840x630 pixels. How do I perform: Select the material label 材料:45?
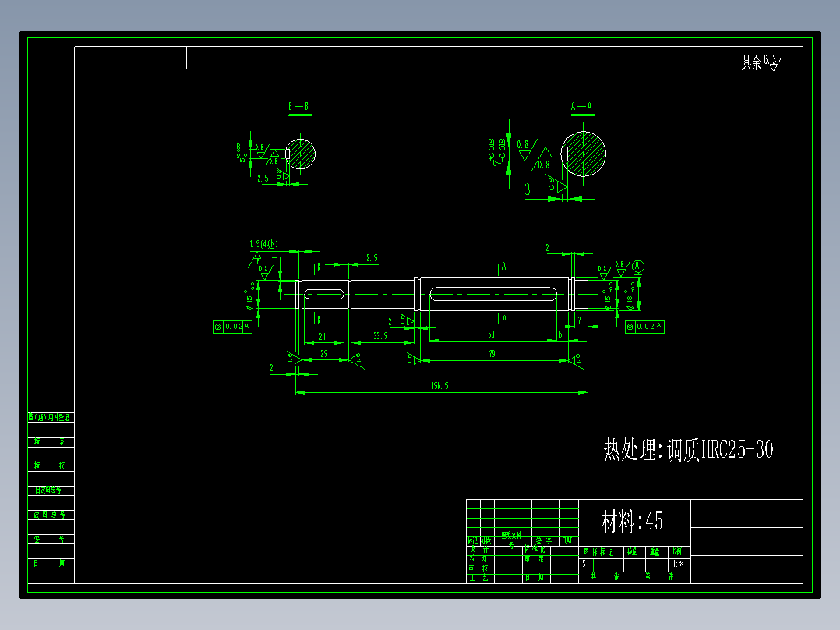click(632, 521)
